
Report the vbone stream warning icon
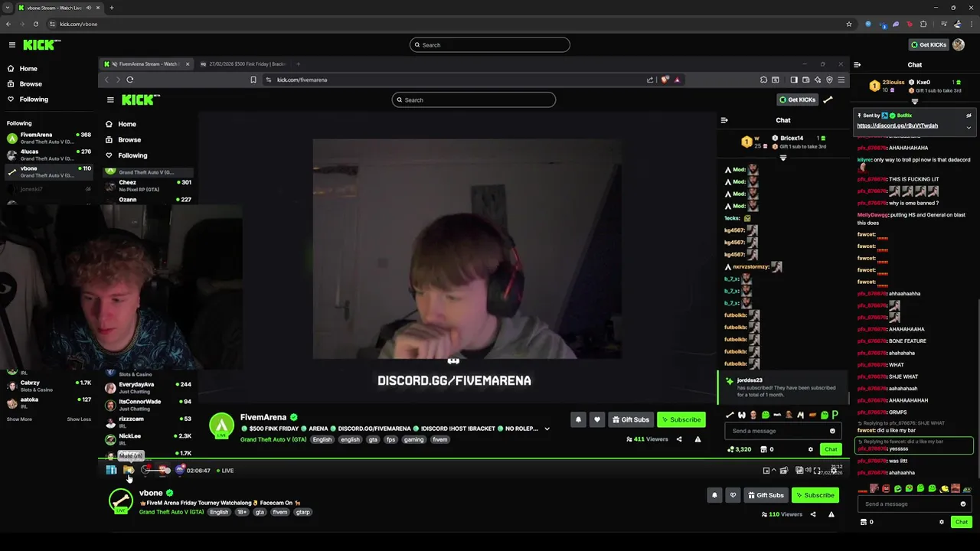(831, 514)
